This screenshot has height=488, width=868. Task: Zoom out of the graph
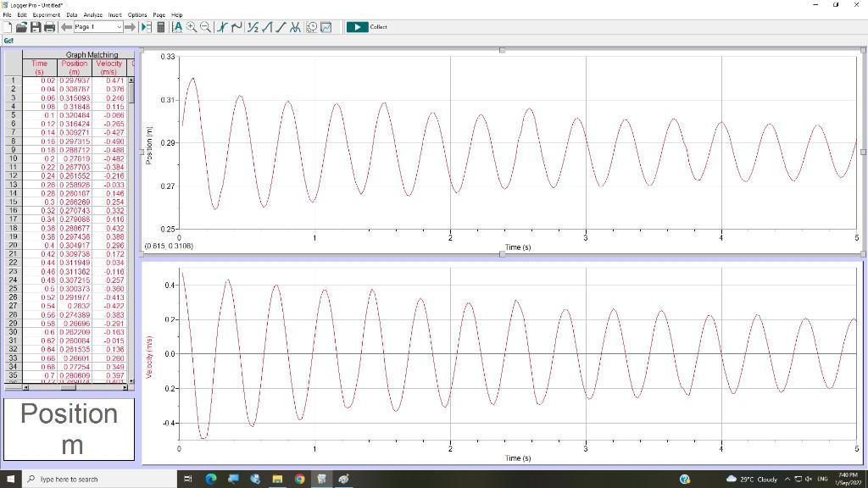(x=204, y=27)
